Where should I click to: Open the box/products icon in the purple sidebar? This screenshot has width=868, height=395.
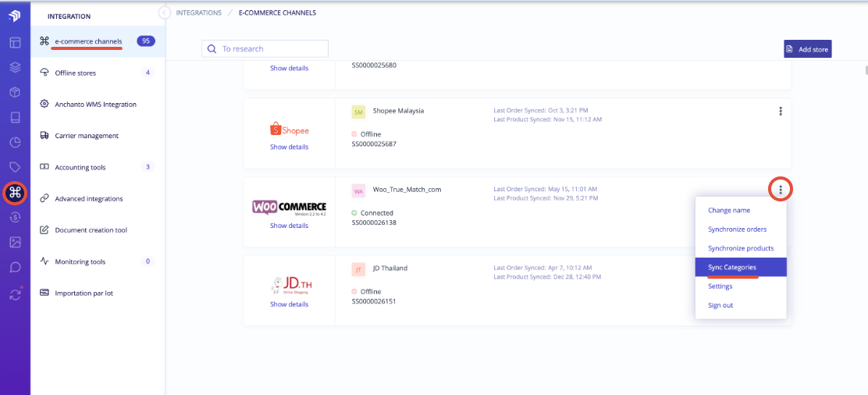[15, 93]
